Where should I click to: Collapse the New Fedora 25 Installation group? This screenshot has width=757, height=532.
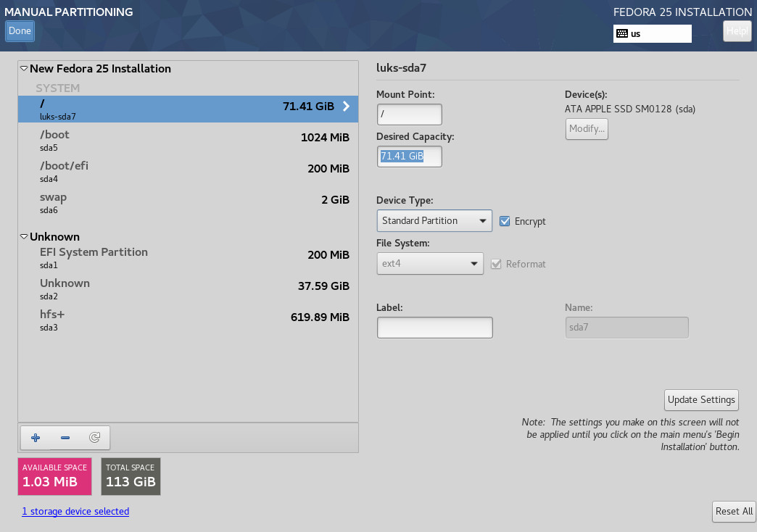point(24,69)
